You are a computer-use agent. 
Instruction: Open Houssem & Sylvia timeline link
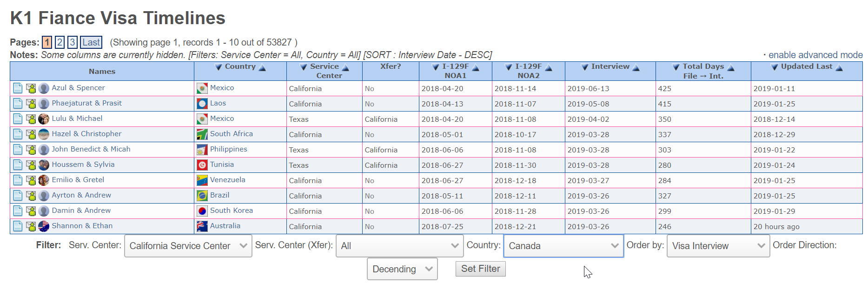pos(83,165)
